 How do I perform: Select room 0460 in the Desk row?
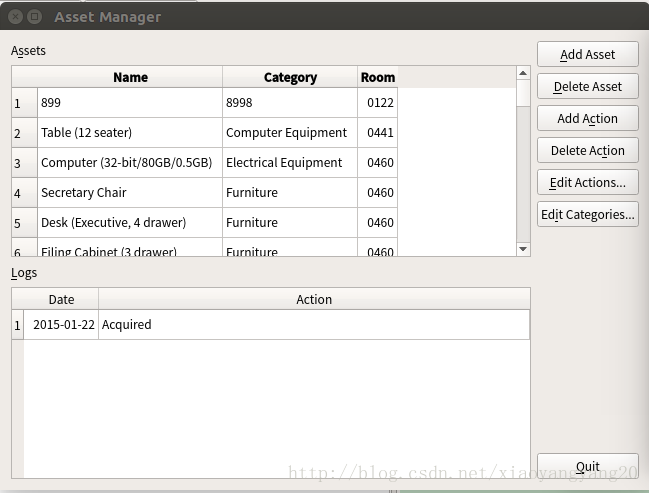[x=377, y=223]
